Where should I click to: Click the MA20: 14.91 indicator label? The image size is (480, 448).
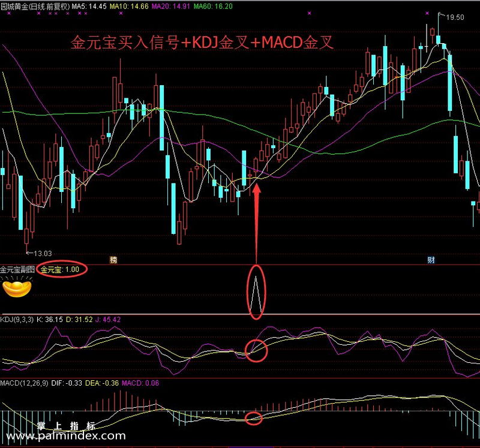[x=171, y=7]
